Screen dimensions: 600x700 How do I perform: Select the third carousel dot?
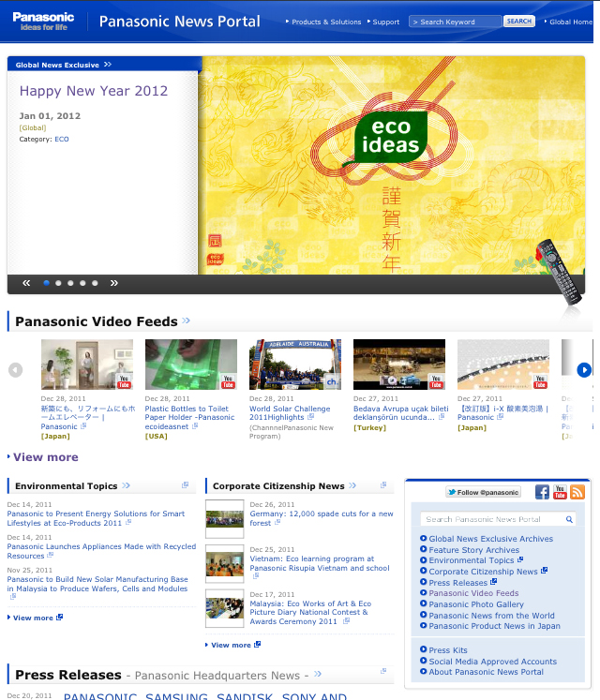(x=70, y=283)
